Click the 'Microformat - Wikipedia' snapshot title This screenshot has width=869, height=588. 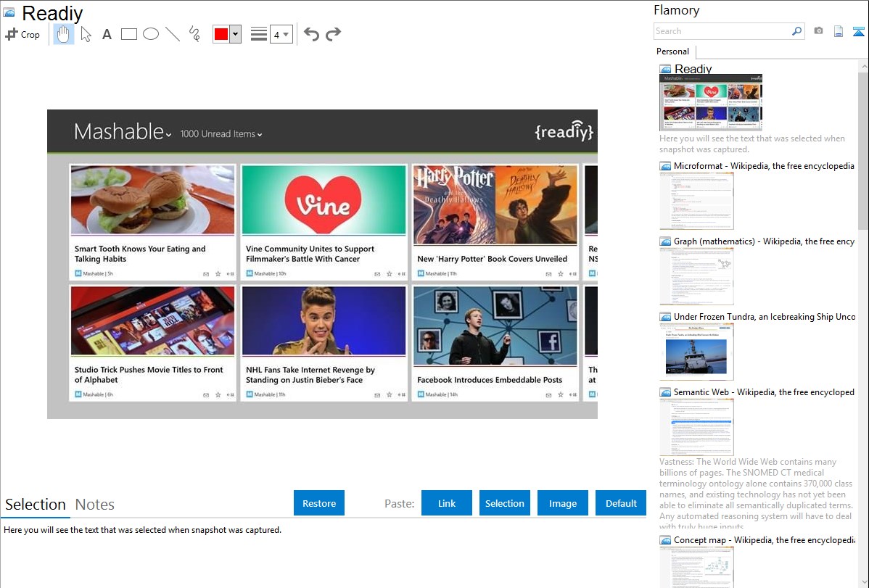[765, 166]
